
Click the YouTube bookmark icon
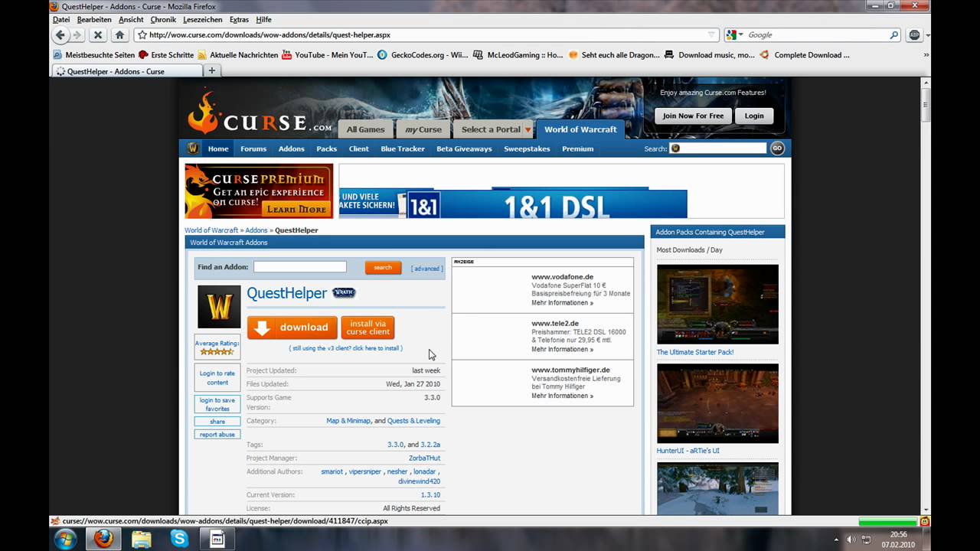point(286,55)
